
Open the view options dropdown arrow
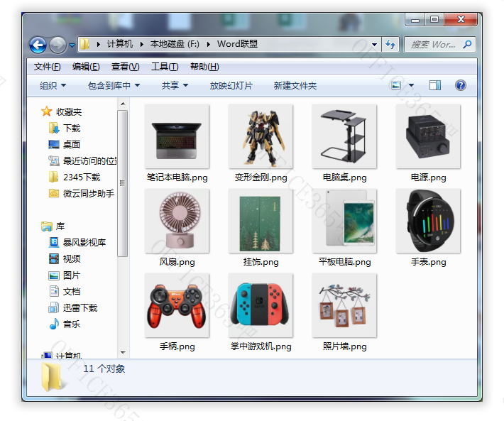[x=411, y=85]
